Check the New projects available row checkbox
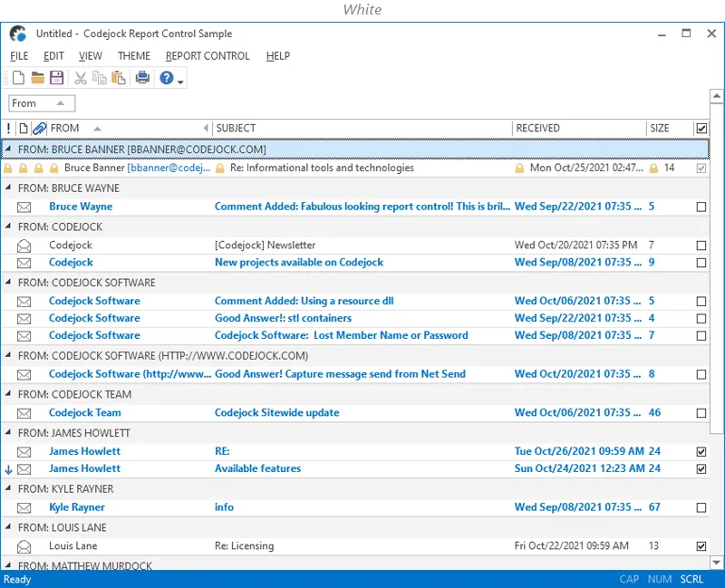Screen dimensions: 725x588 [701, 263]
